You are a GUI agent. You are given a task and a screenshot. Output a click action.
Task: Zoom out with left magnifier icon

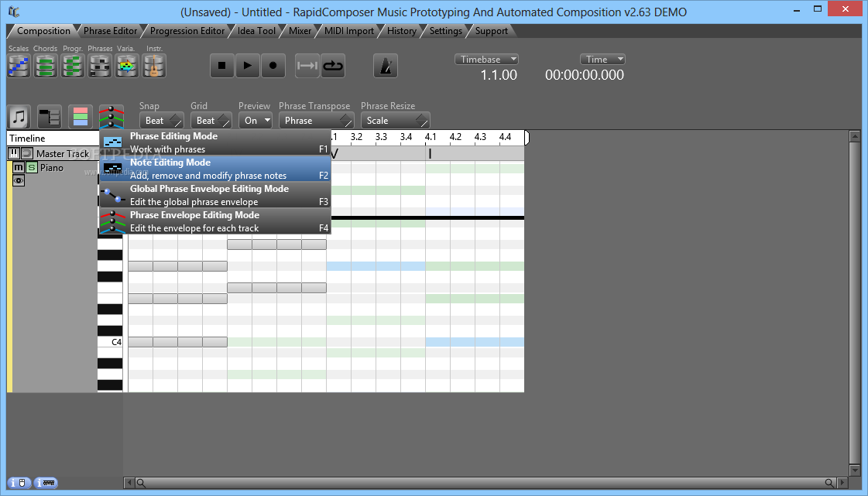coord(141,484)
